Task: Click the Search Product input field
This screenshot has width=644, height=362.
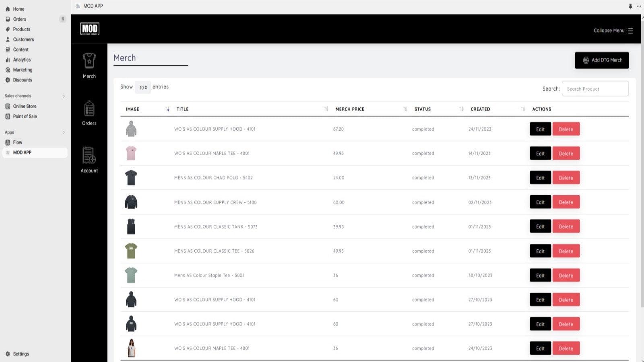Action: point(595,89)
